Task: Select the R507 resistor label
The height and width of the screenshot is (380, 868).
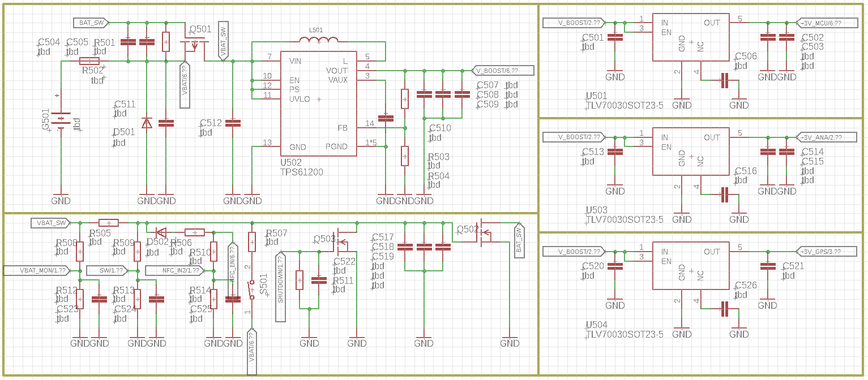Action: coord(276,233)
